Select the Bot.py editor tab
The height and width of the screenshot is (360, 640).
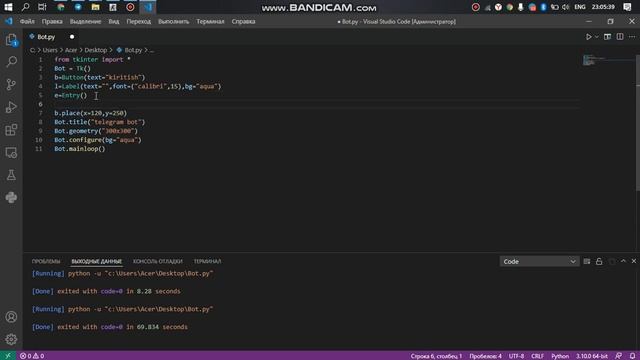coord(51,37)
